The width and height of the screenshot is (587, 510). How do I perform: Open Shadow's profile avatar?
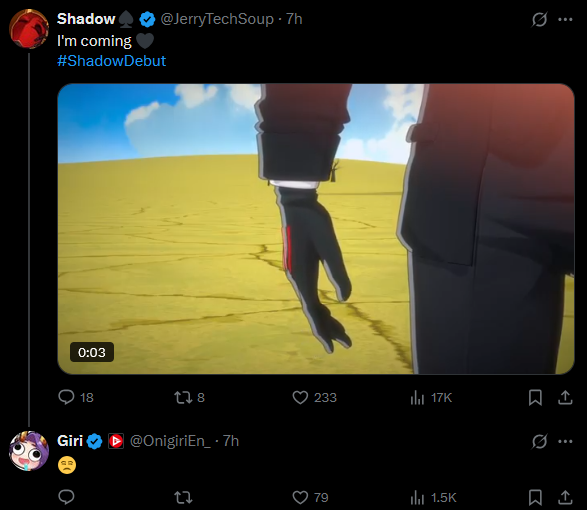(29, 29)
